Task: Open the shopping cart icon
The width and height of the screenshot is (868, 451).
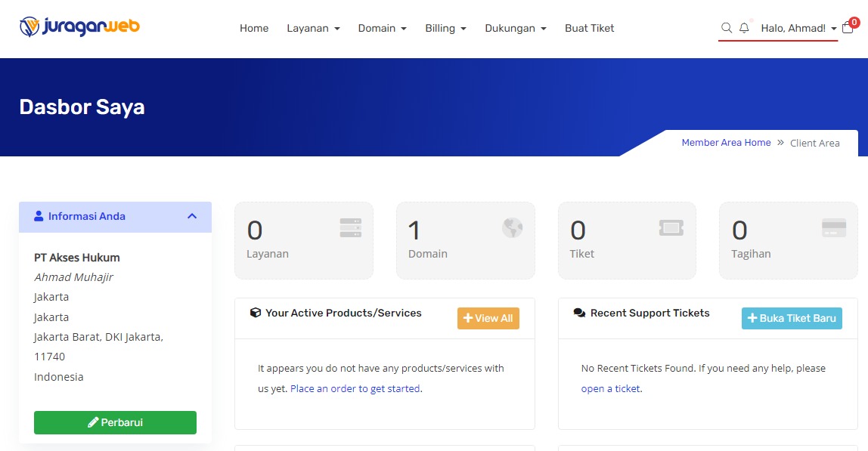Action: (848, 28)
